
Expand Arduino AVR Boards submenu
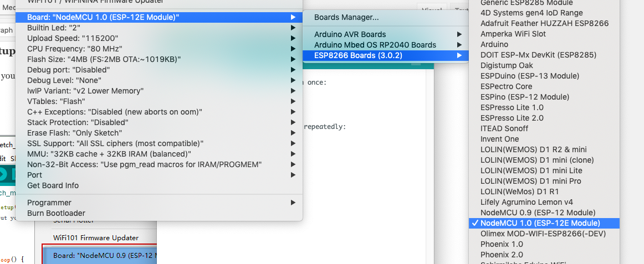click(386, 34)
